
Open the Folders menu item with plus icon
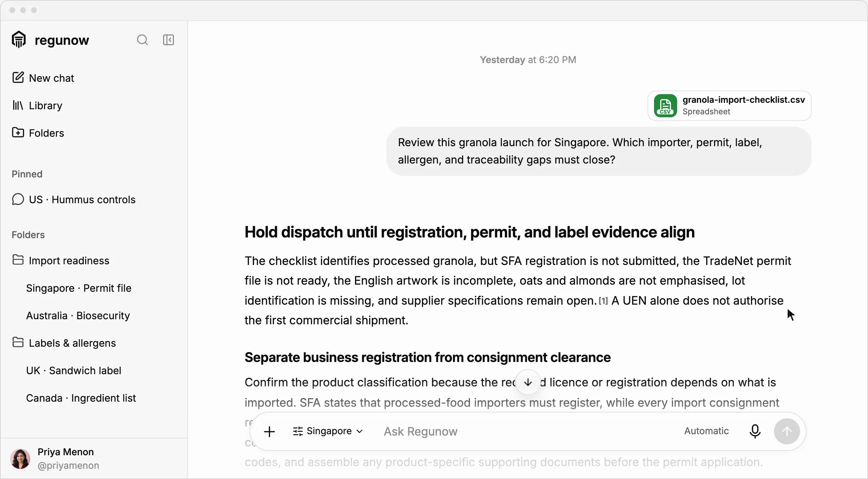38,133
